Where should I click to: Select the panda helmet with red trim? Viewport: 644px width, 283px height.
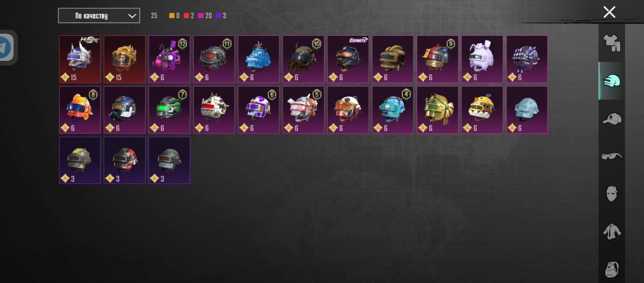click(x=348, y=110)
